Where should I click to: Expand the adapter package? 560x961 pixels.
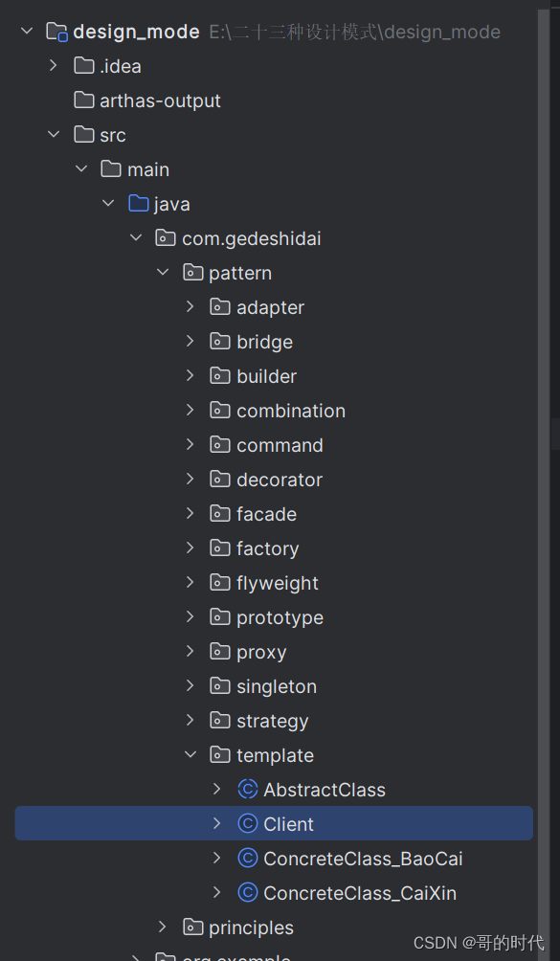(x=190, y=306)
